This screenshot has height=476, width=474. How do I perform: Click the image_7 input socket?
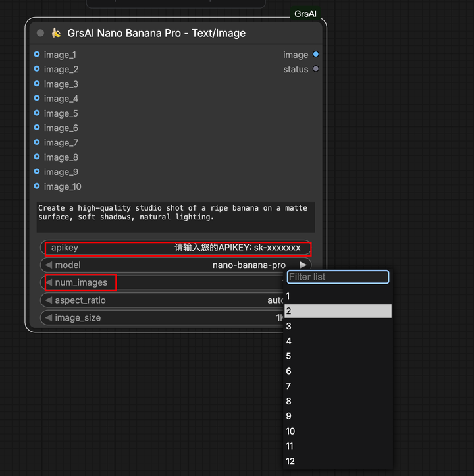pyautogui.click(x=37, y=142)
